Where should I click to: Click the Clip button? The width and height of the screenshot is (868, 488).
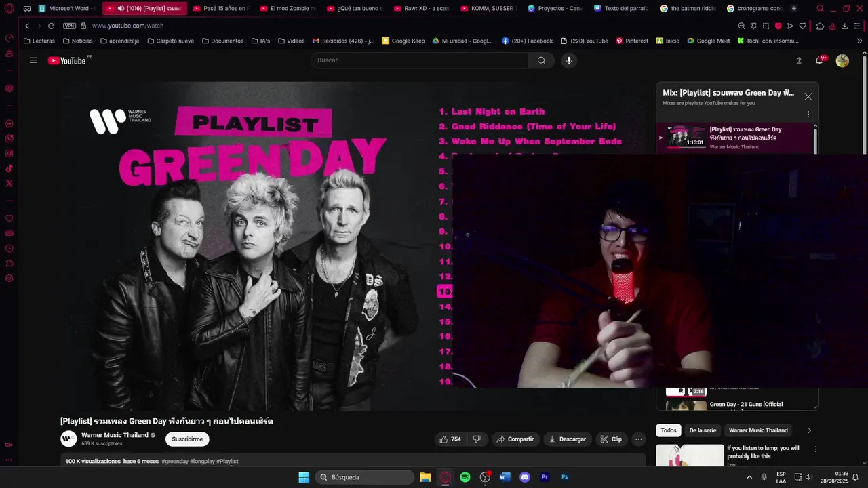[x=612, y=439]
